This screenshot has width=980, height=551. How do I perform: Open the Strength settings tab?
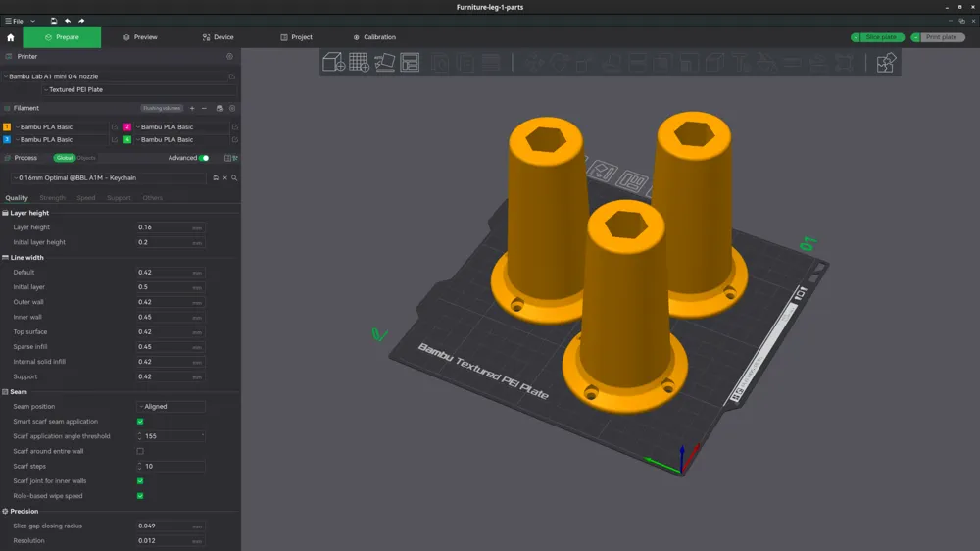(53, 198)
